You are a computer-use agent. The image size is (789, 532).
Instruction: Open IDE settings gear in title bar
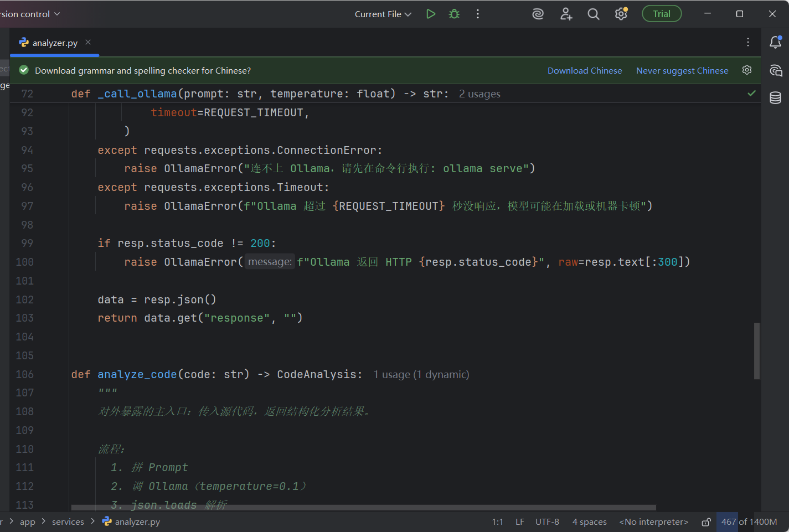point(621,14)
